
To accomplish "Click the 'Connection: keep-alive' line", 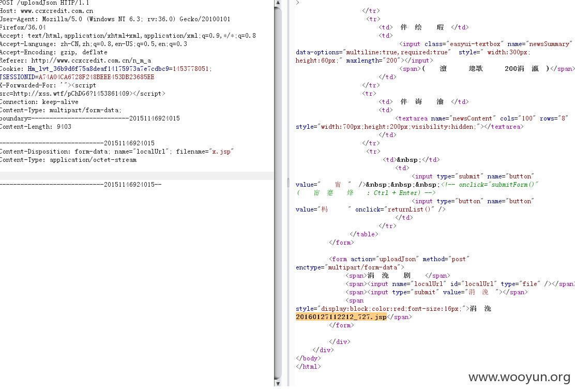I will [39, 102].
